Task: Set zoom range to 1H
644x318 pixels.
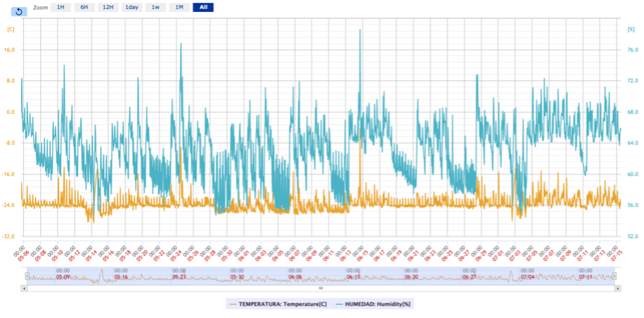Action: tap(60, 7)
